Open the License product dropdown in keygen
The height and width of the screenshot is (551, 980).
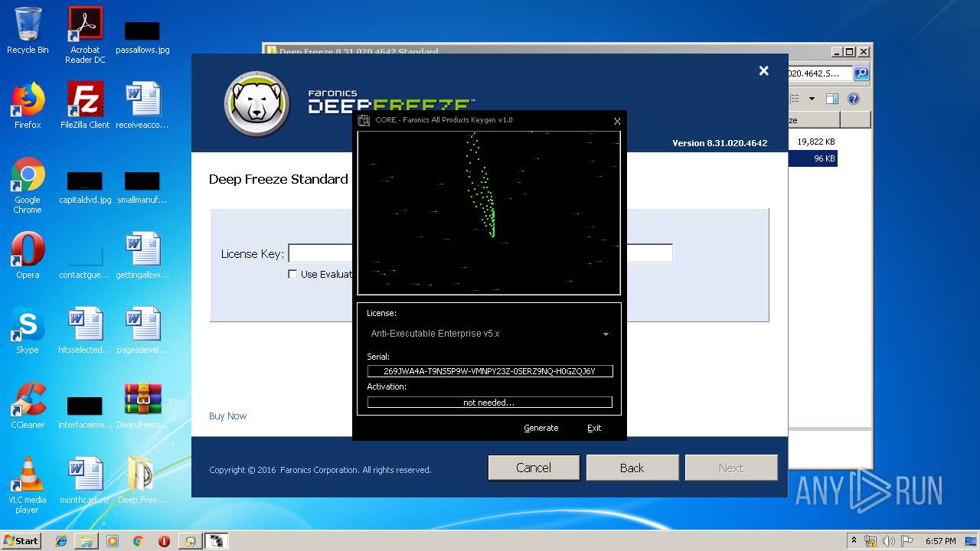(x=490, y=334)
